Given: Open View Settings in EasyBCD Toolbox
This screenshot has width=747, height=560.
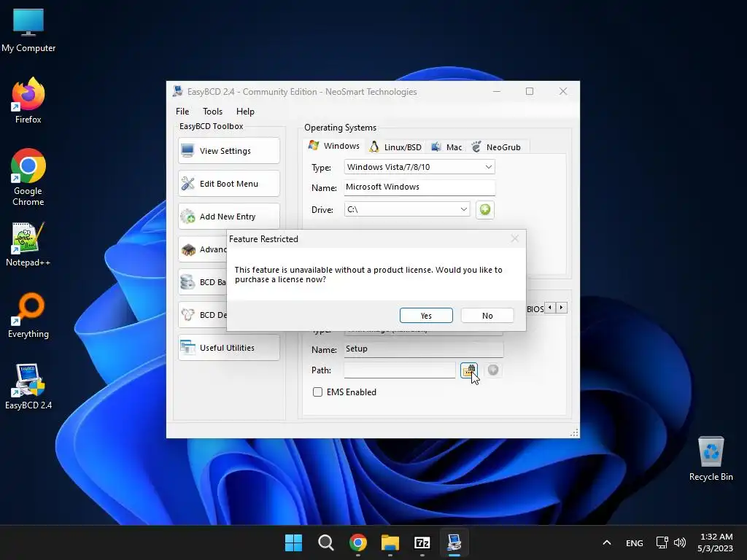Looking at the screenshot, I should [228, 150].
